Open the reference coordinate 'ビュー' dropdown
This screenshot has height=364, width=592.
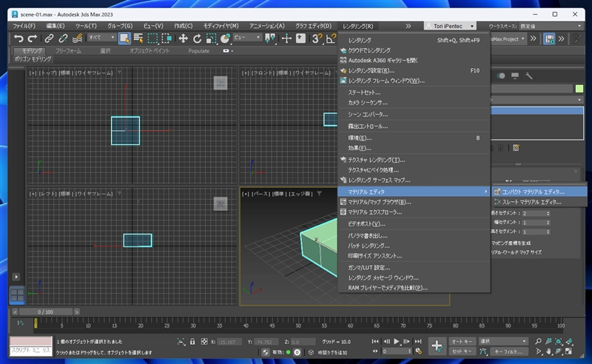click(247, 38)
